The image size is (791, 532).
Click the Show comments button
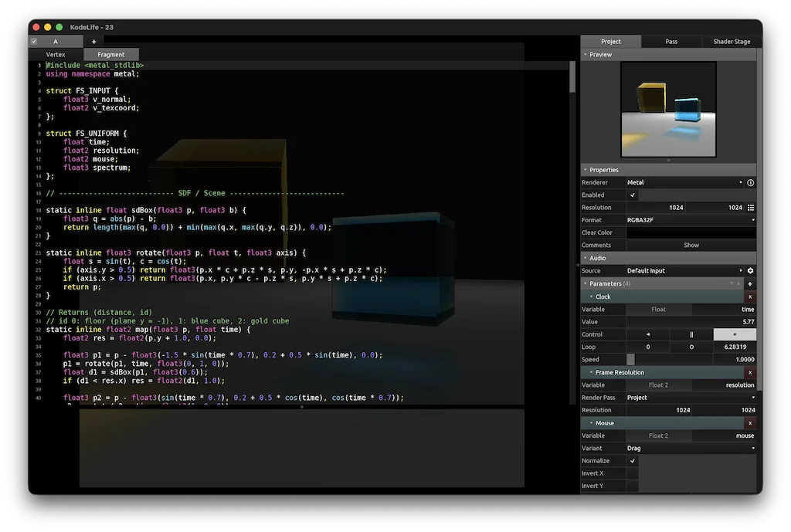click(691, 246)
